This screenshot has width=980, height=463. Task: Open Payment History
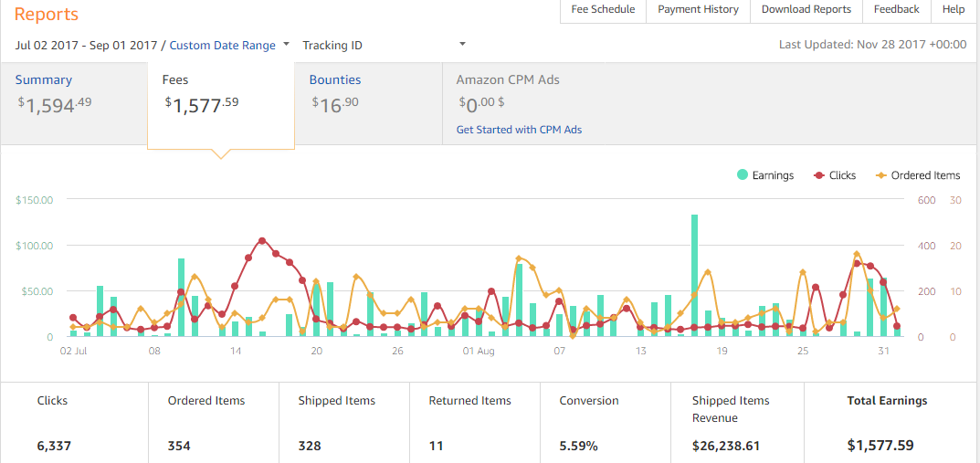698,9
